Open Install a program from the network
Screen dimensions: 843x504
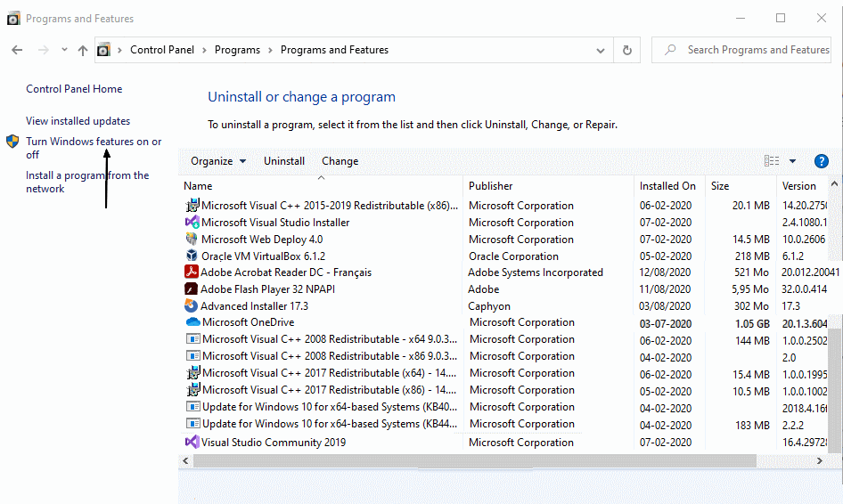[x=87, y=182]
